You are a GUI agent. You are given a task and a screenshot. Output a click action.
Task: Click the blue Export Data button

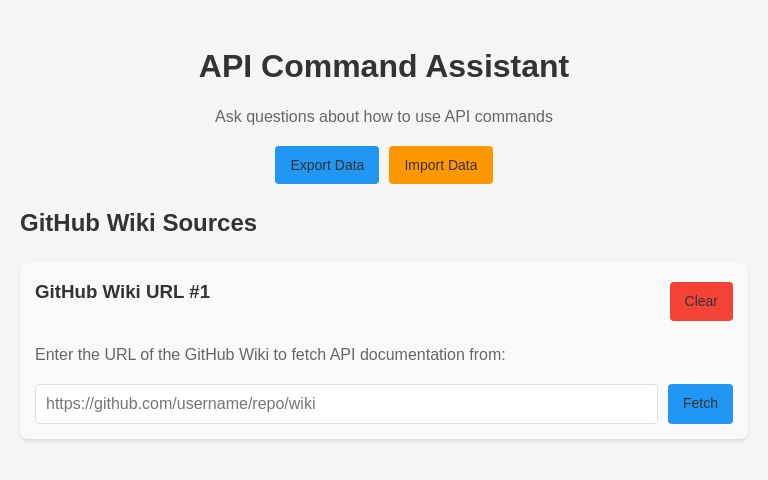coord(327,165)
